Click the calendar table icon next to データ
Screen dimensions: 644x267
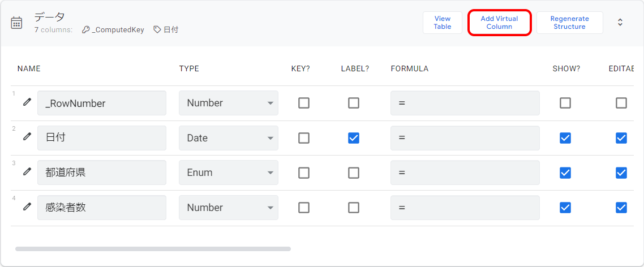click(x=16, y=23)
